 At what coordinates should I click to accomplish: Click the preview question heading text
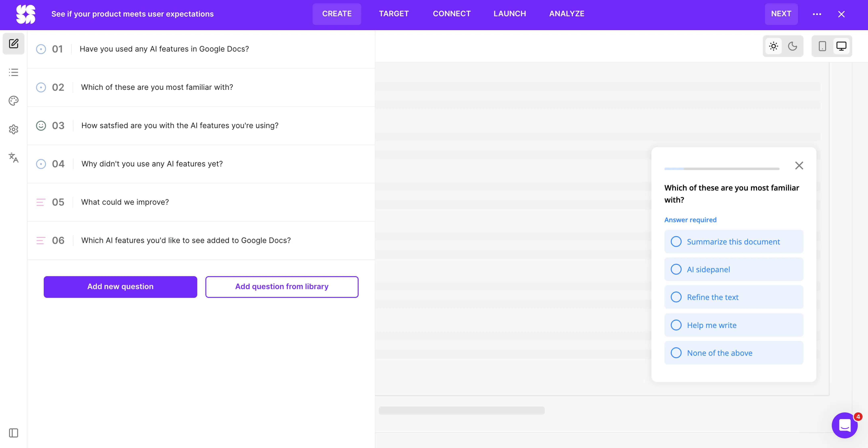731,194
